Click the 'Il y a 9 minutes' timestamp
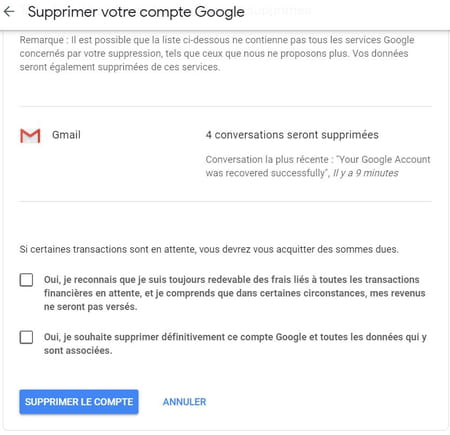The height and width of the screenshot is (435, 450). click(366, 173)
